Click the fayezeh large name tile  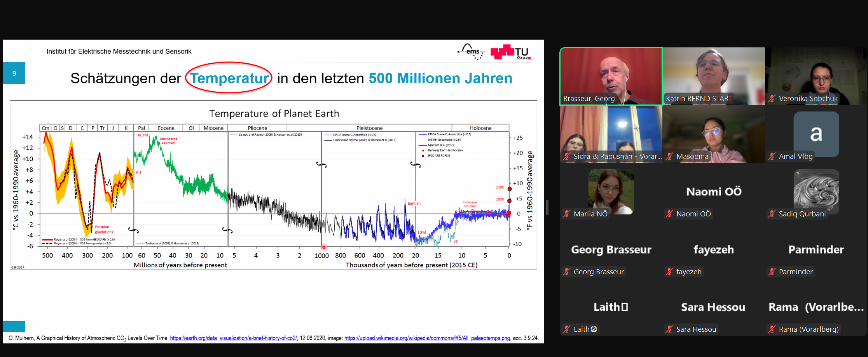coord(714,249)
